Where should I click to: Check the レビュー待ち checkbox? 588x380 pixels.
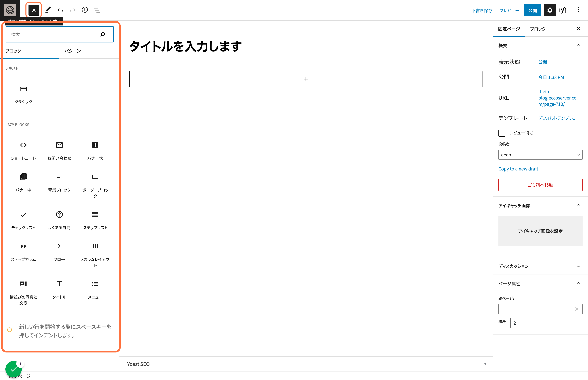[502, 133]
